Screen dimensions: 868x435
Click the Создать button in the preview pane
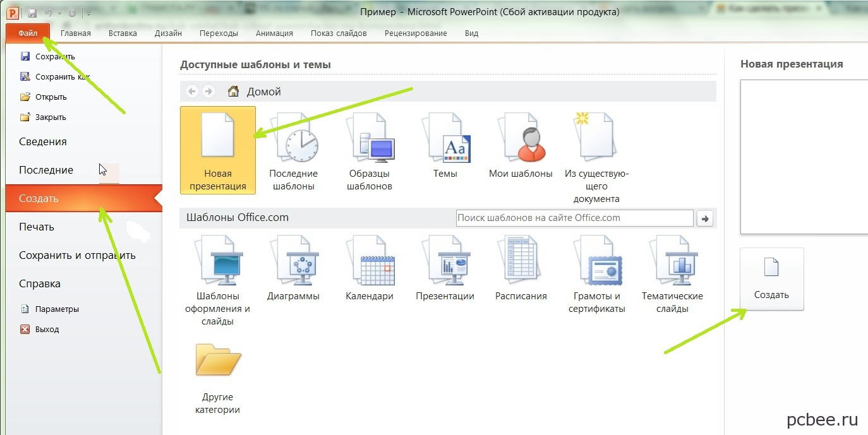(772, 278)
